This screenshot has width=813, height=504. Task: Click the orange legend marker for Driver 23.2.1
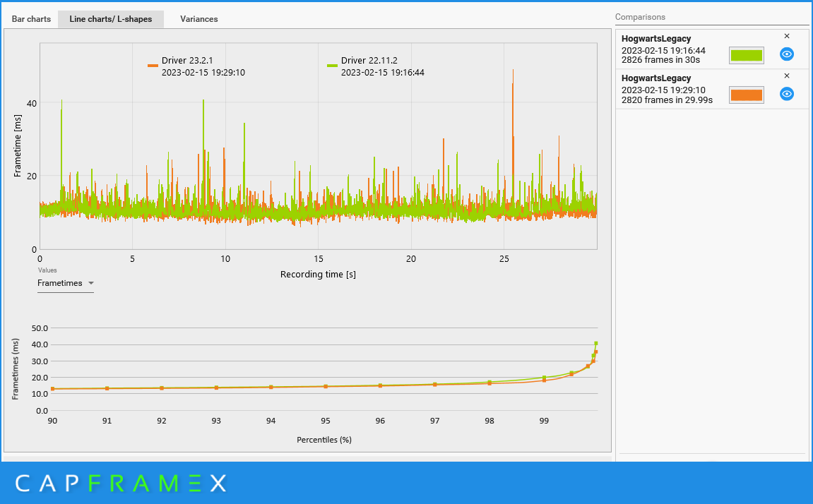(153, 66)
